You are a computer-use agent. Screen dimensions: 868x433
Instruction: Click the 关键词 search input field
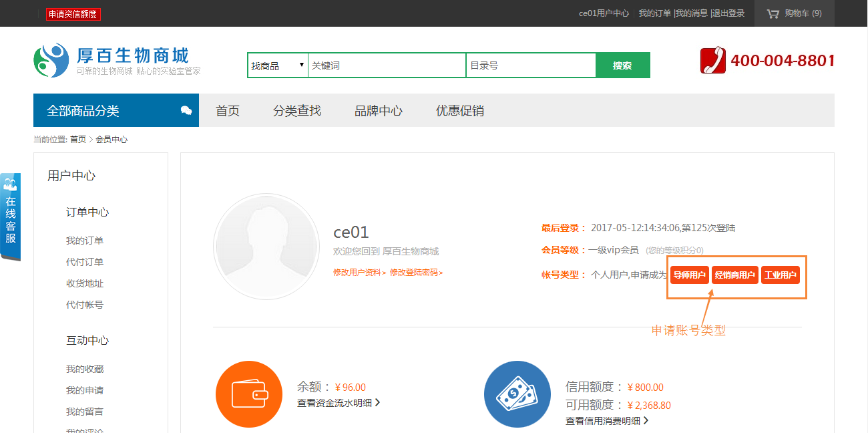point(386,65)
